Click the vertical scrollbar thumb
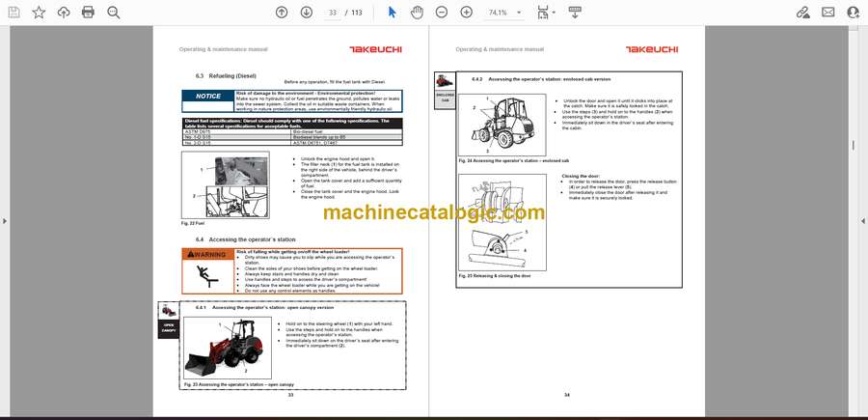 point(853,146)
